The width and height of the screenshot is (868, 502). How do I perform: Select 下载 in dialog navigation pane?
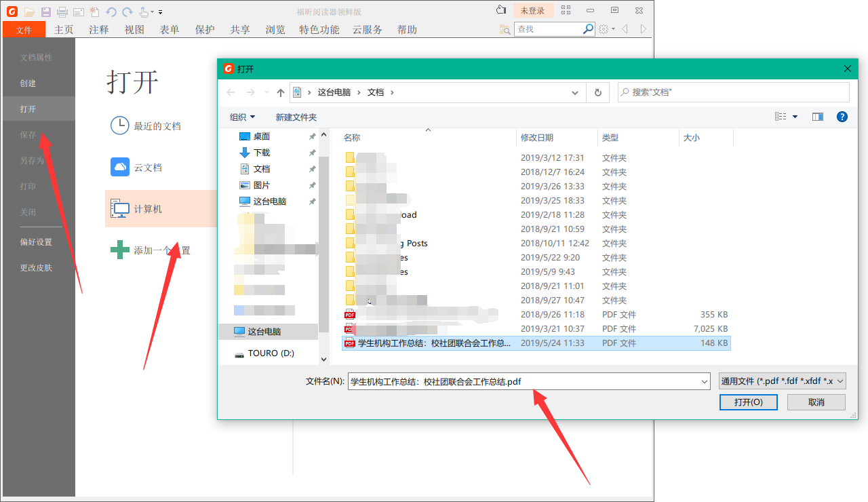coord(262,153)
